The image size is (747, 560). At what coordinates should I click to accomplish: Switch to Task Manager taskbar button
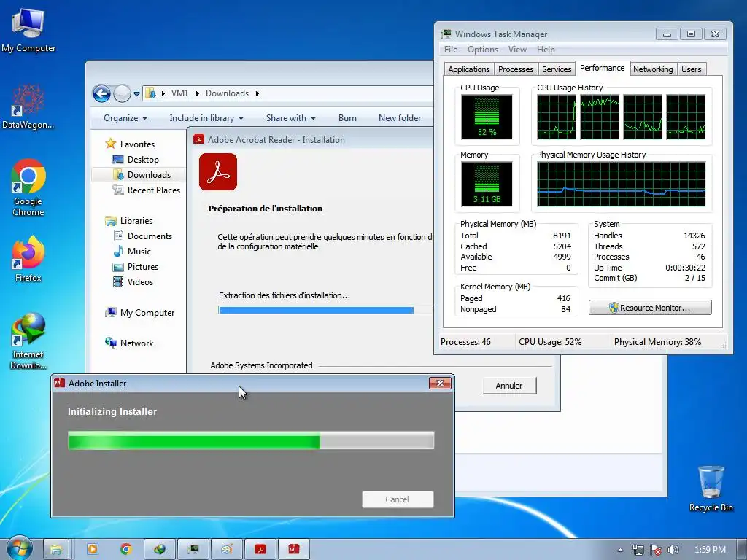(x=193, y=550)
